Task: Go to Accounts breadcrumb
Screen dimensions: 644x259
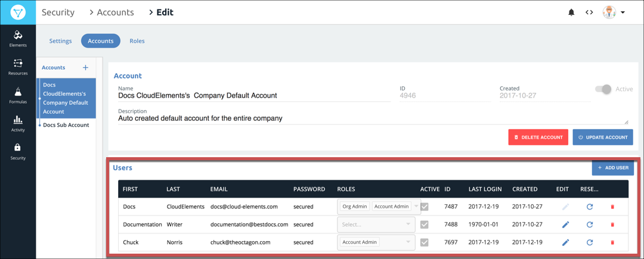Action: pyautogui.click(x=116, y=13)
